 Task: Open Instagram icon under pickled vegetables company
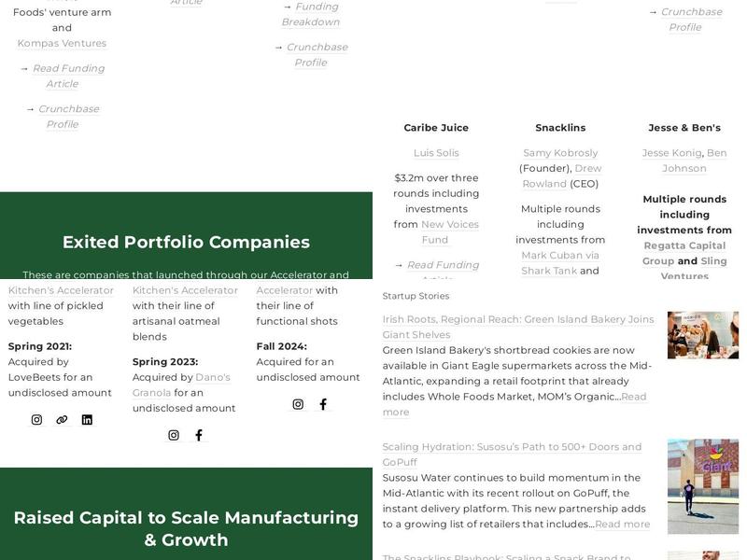click(x=36, y=419)
